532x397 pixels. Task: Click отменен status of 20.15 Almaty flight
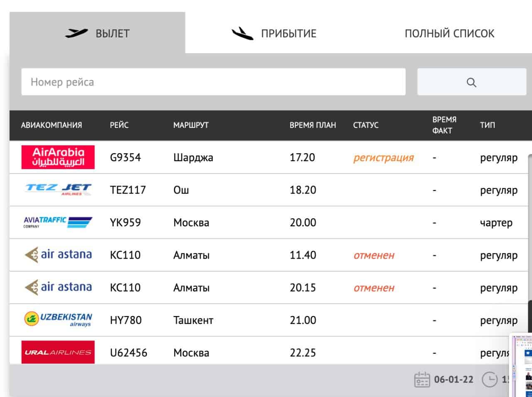point(374,288)
